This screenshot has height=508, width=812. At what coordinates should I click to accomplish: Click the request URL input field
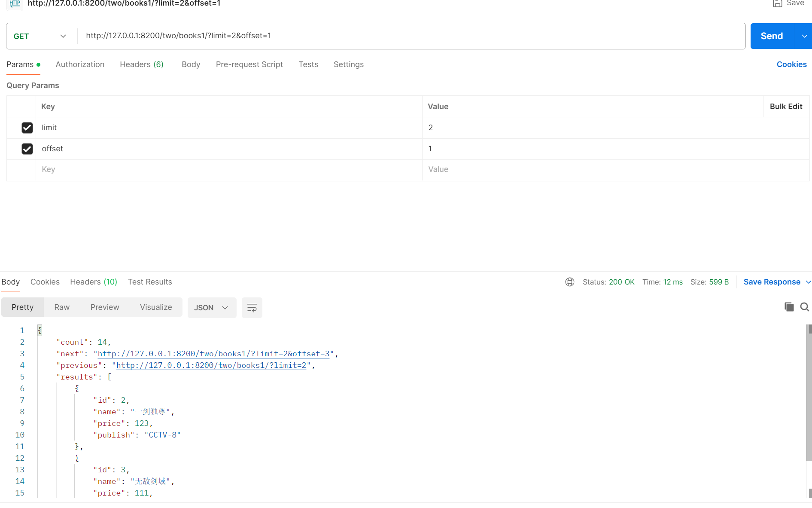[411, 36]
